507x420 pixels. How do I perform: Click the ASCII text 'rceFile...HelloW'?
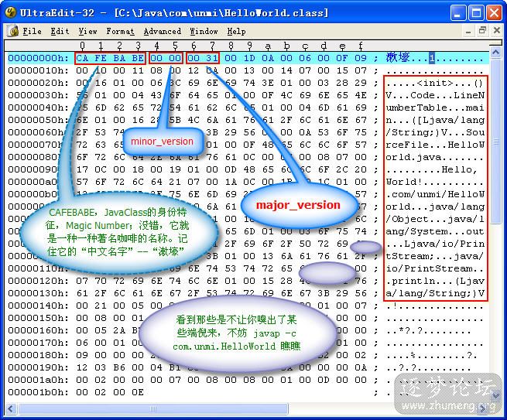click(435, 145)
